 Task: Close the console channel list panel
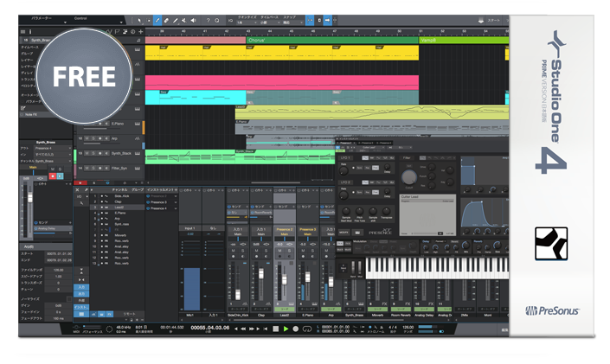(x=77, y=189)
